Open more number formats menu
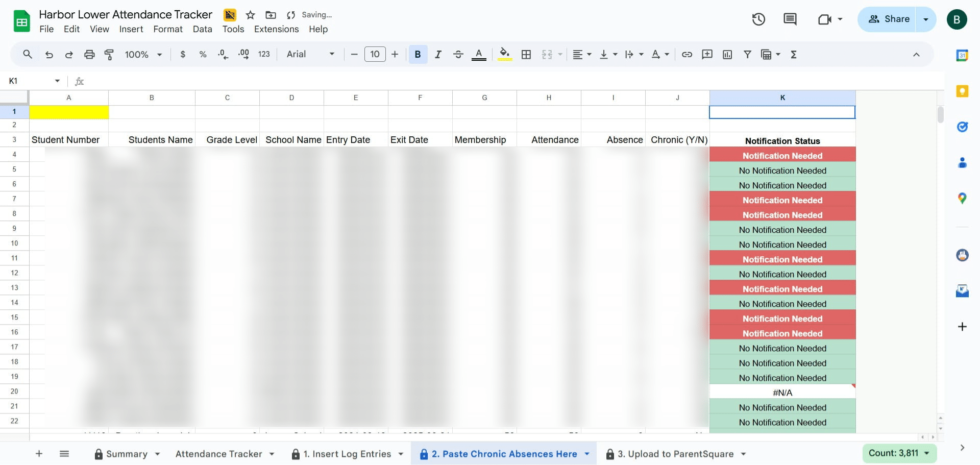 pos(264,54)
